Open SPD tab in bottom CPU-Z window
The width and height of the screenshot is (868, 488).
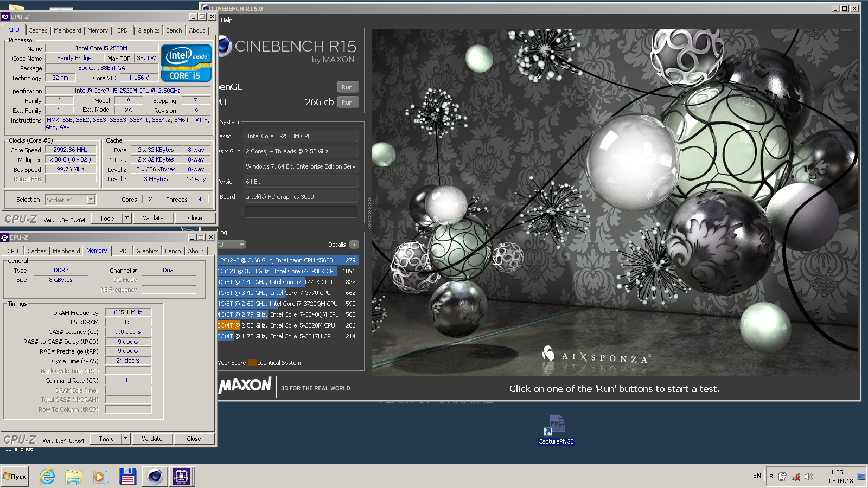122,251
